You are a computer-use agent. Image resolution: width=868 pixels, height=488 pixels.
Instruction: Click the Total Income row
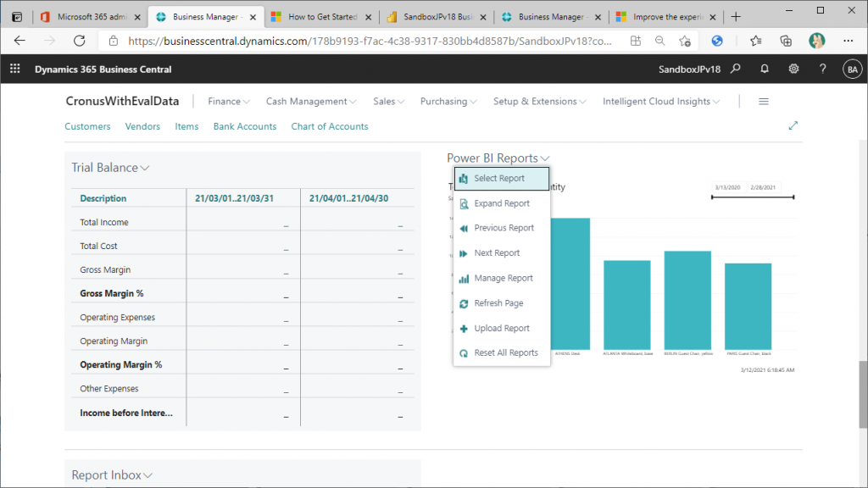click(242, 222)
